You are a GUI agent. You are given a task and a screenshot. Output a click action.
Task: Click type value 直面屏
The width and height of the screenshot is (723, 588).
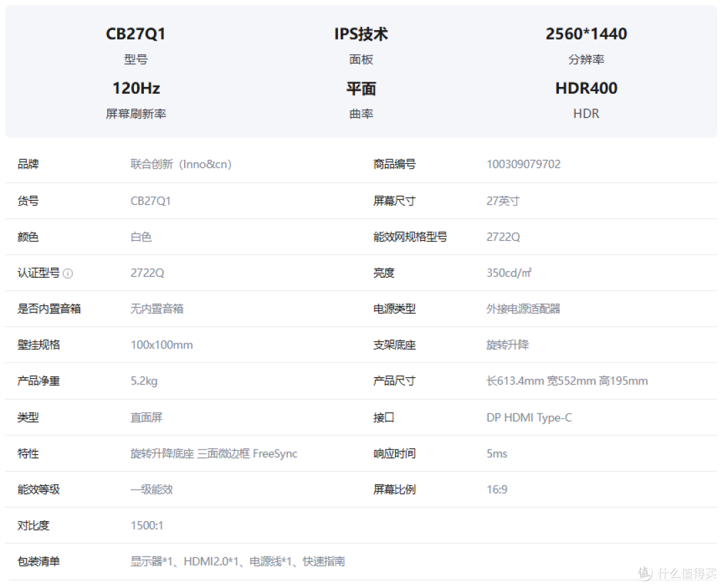point(146,417)
